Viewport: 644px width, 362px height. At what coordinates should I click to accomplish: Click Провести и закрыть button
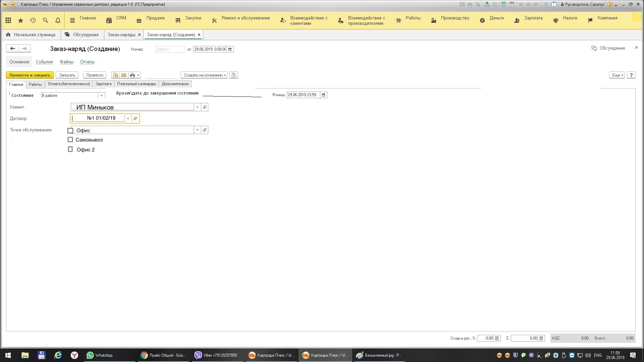tap(30, 75)
